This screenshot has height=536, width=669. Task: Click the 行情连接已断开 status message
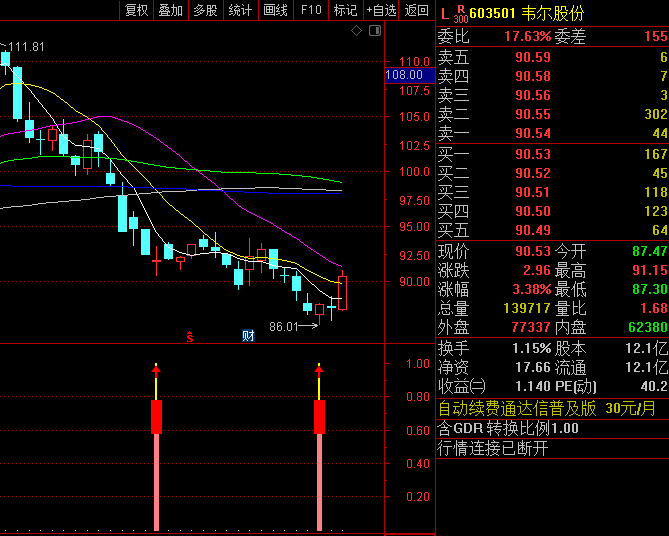pyautogui.click(x=493, y=448)
